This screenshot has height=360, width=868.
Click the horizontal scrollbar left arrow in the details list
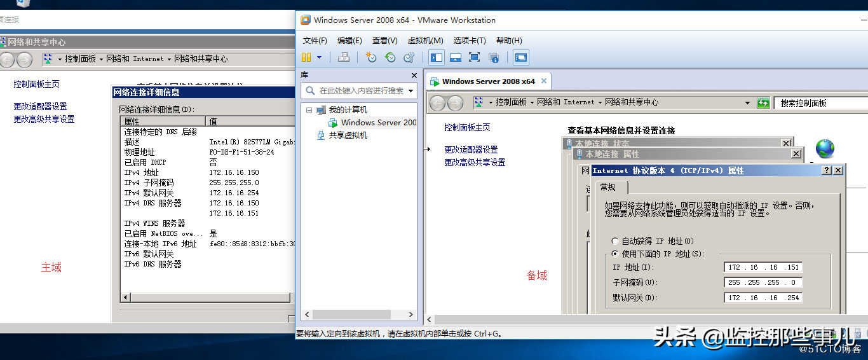pos(125,297)
